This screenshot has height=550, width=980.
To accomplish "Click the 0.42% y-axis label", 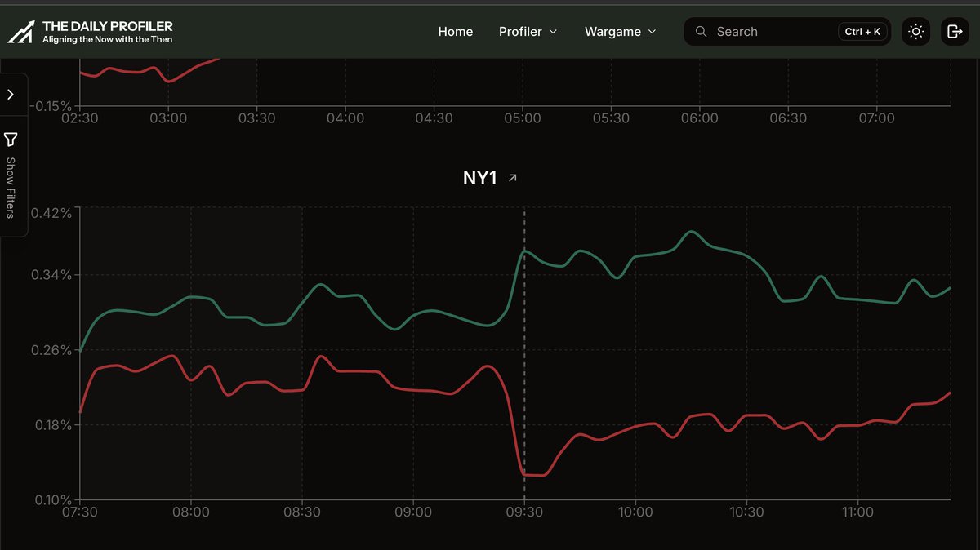I will tap(52, 212).
